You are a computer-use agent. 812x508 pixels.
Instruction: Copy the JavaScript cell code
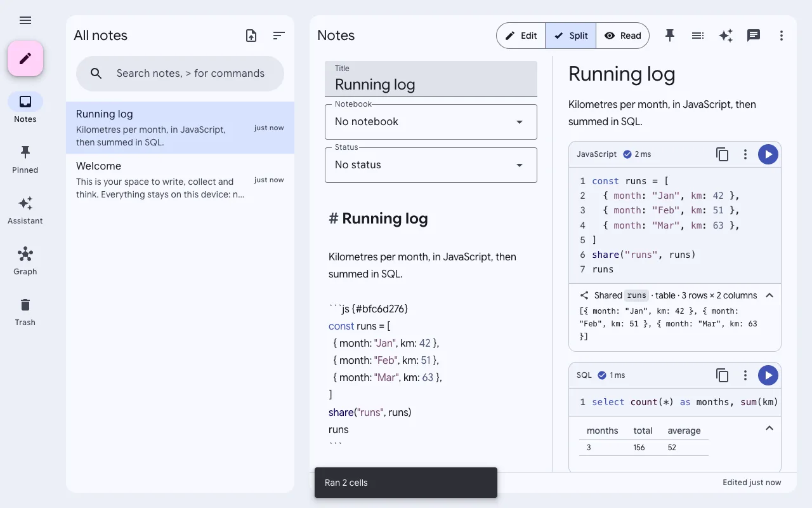click(723, 154)
